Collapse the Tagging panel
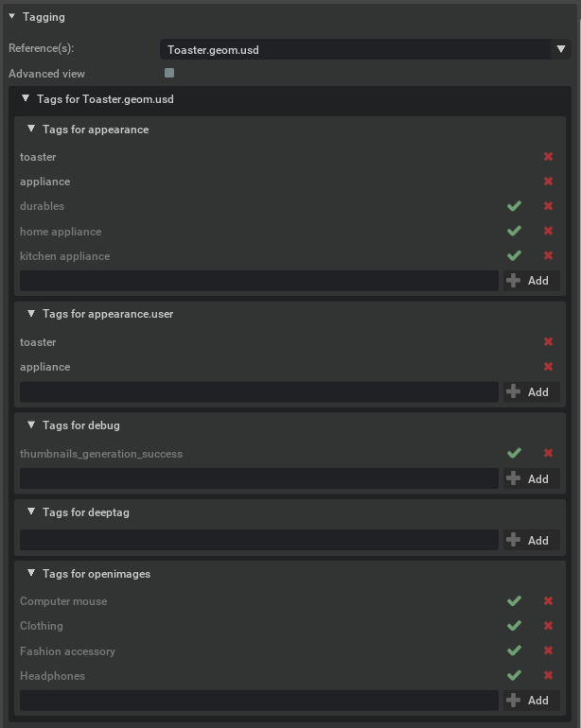Screen dimensions: 581x728 (11, 17)
